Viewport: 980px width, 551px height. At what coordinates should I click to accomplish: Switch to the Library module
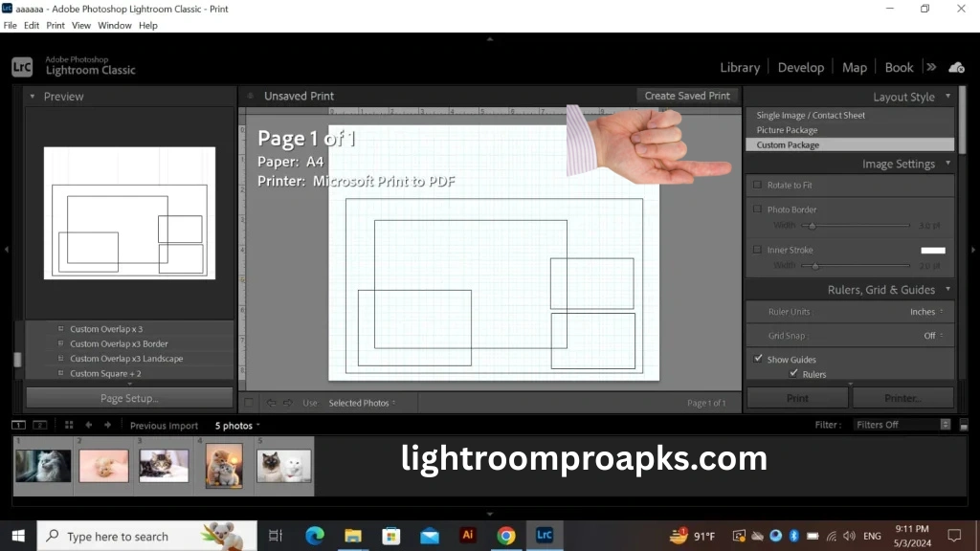tap(740, 67)
